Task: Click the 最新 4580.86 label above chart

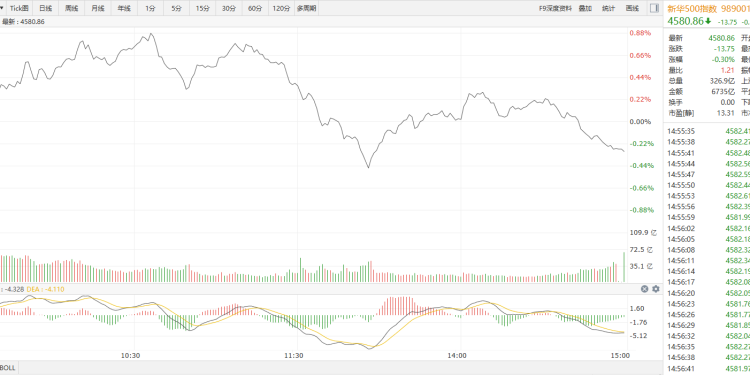Action: (x=24, y=22)
